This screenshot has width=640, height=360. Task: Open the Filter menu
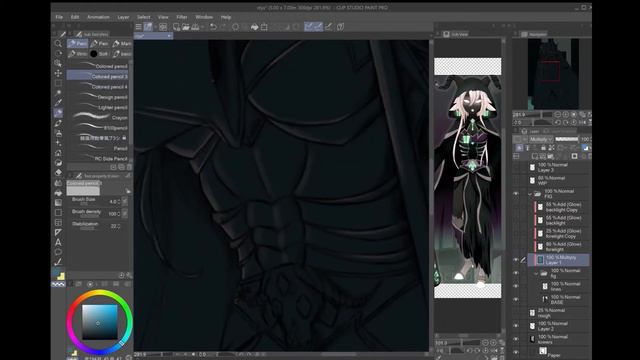tap(182, 17)
